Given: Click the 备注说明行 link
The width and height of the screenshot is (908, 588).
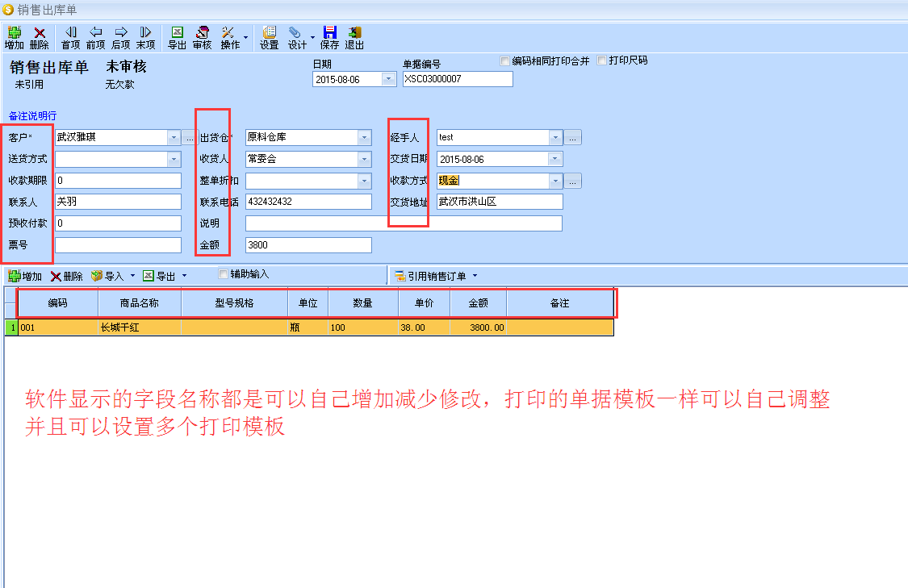Looking at the screenshot, I should 32,116.
